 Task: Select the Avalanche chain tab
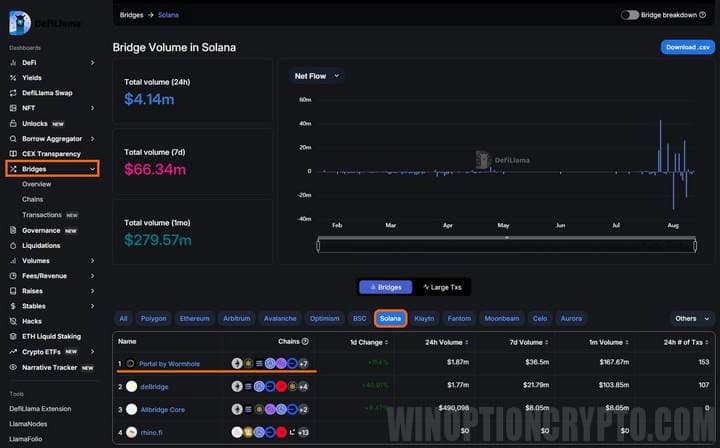pos(279,318)
